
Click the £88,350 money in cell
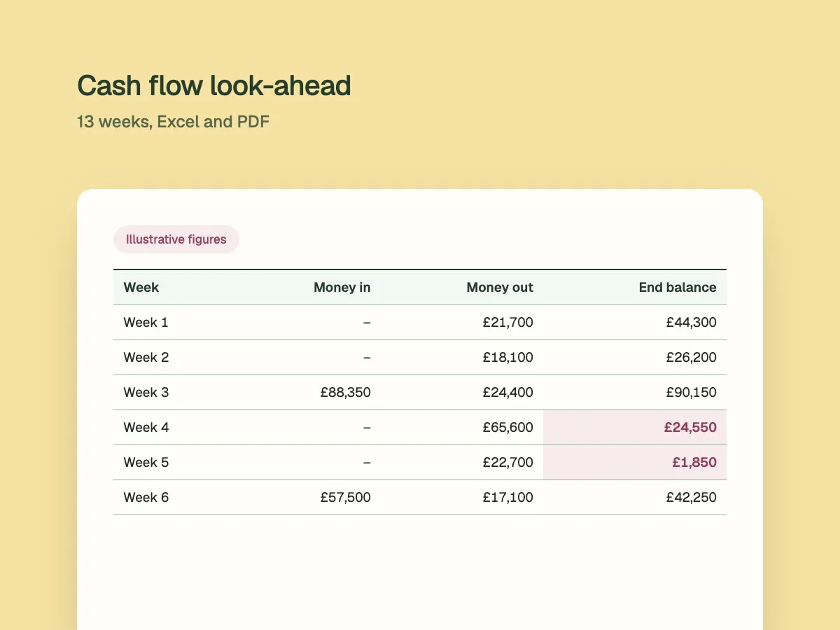pyautogui.click(x=346, y=393)
